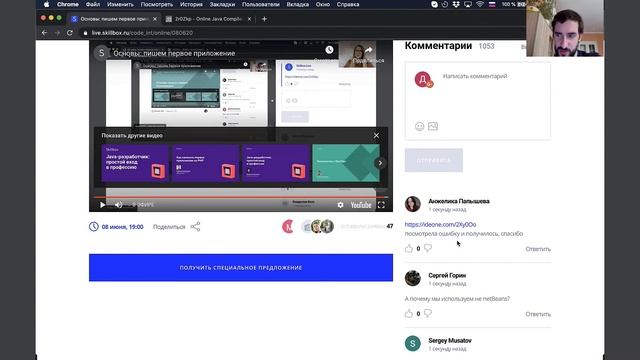
Task: Open the Изменить menu
Action: click(x=120, y=4)
